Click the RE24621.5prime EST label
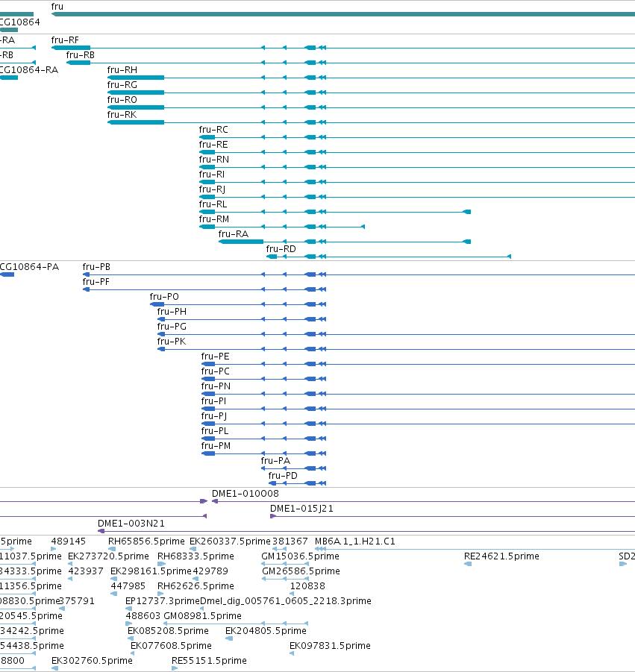635x672 pixels. point(501,556)
